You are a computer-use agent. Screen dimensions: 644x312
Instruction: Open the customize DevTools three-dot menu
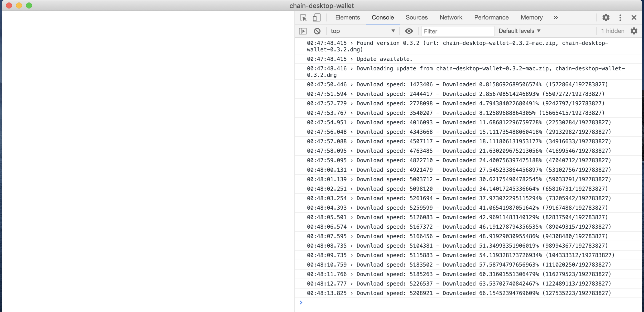(620, 17)
